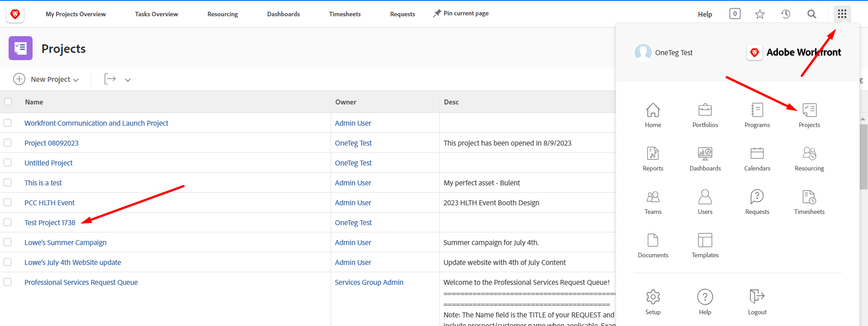
Task: Open Programs from the main menu
Action: 757,110
